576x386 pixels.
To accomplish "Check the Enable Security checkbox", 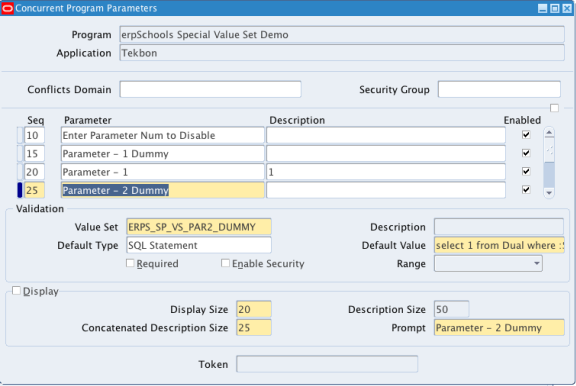I will [225, 263].
